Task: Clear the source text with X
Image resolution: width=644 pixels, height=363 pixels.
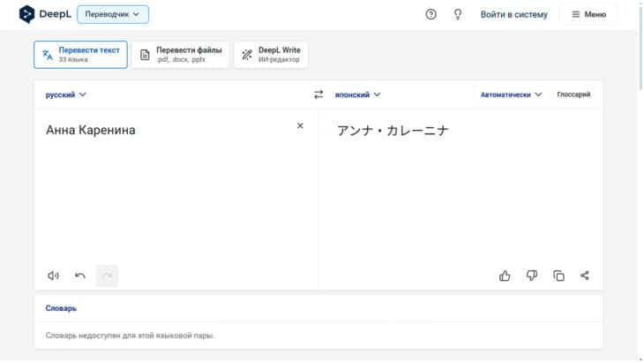Action: [x=300, y=125]
